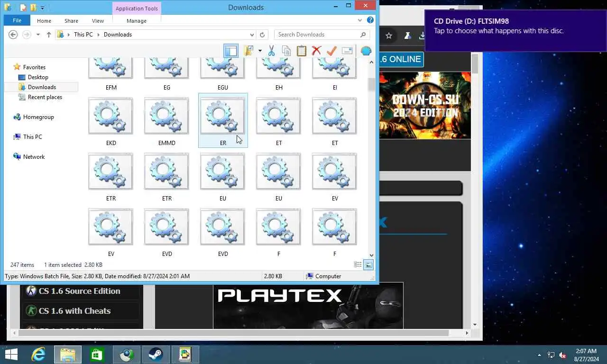The width and height of the screenshot is (607, 364).
Task: Expand the breadcrumb arrow after This PC
Action: [98, 35]
